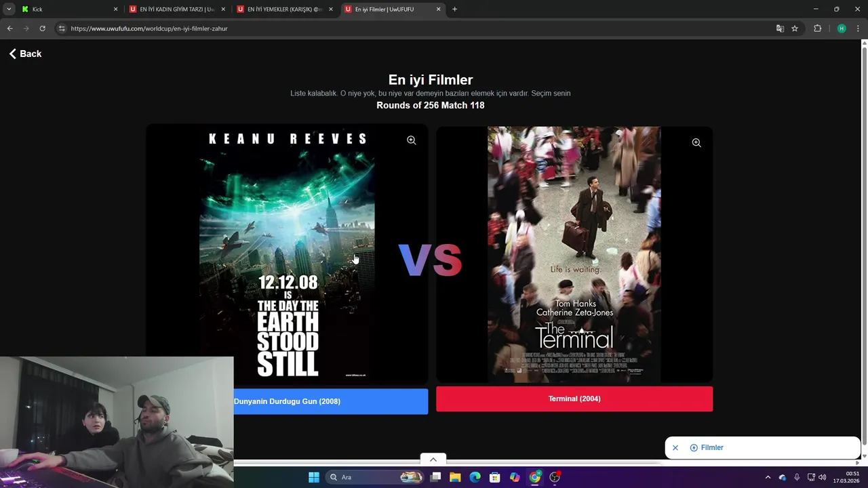Pick The Terminal poster image
This screenshot has width=868, height=488.
574,254
